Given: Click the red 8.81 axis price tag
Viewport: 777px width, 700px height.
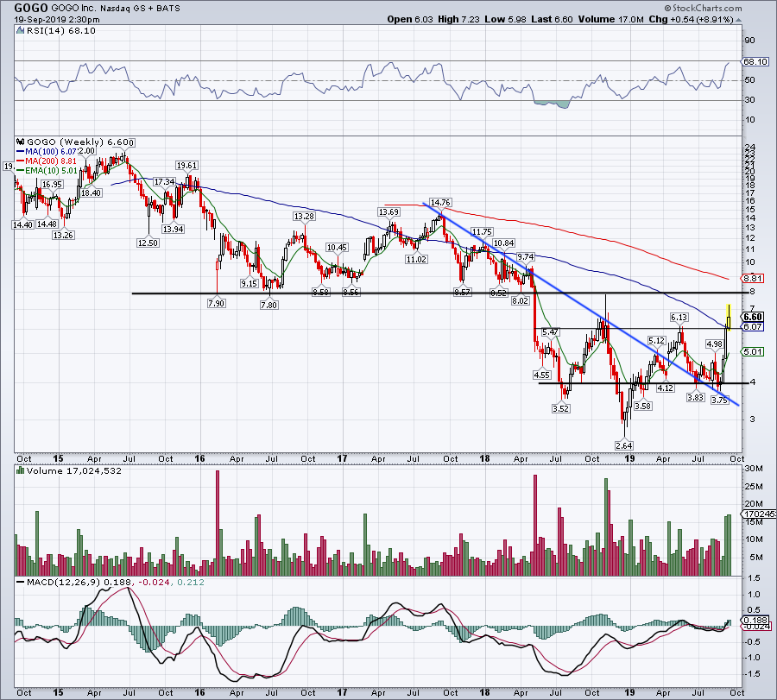Looking at the screenshot, I should point(753,279).
